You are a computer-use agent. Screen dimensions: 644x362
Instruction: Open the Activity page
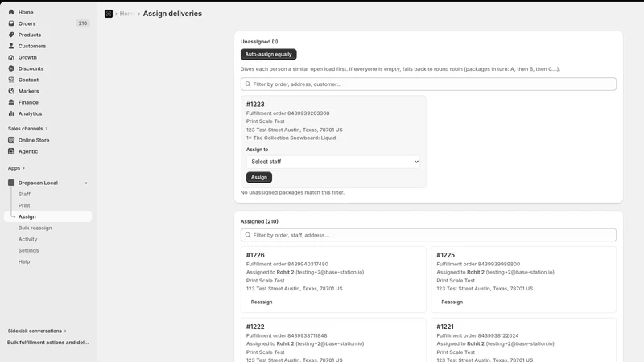[27, 239]
